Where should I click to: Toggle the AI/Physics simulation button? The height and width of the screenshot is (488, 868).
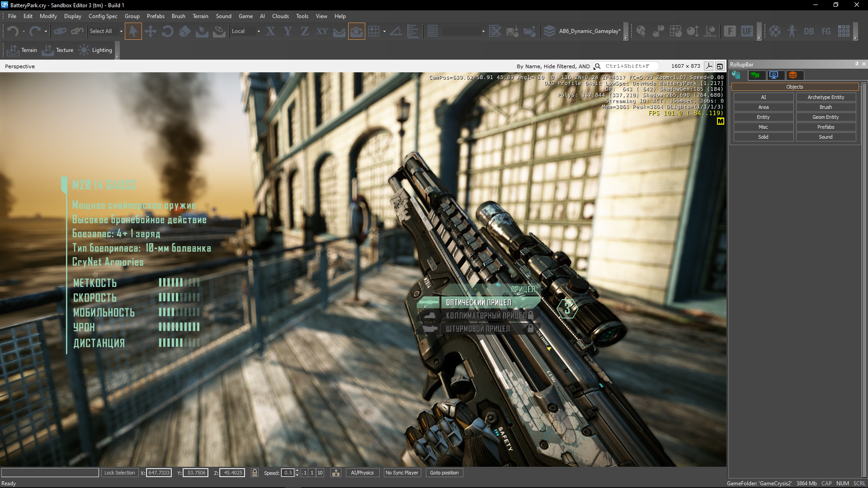[x=362, y=473]
